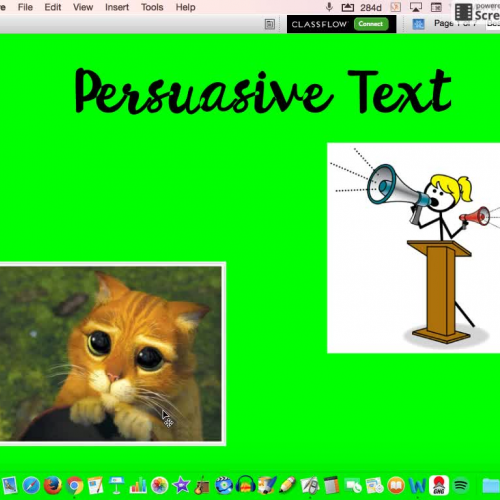Launch Microsoft Word from the dock

[417, 486]
